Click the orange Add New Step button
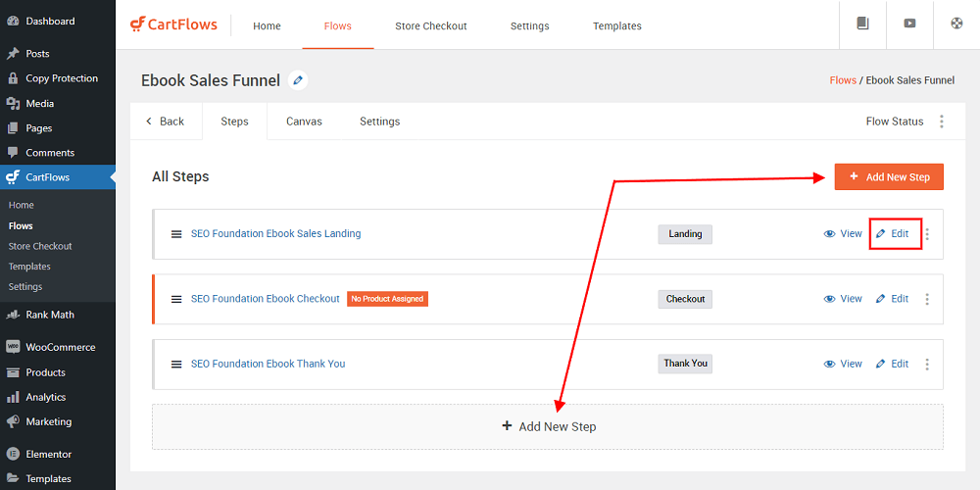This screenshot has height=490, width=980. (x=889, y=176)
